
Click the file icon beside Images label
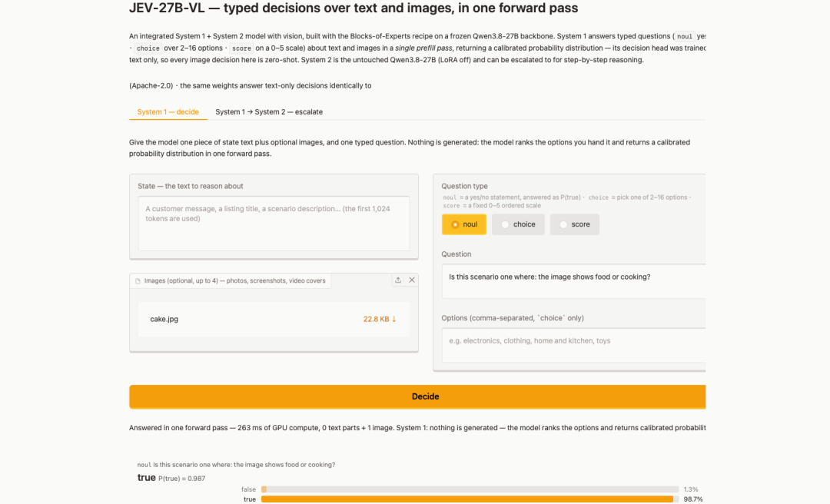tap(138, 281)
